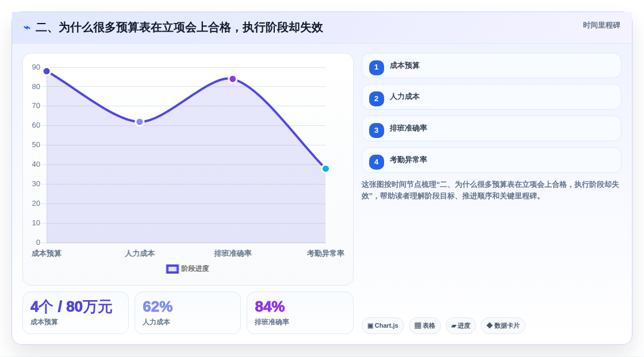Click the x-axis label 排班准确率
Screen dimensions: 644x357
pos(233,254)
